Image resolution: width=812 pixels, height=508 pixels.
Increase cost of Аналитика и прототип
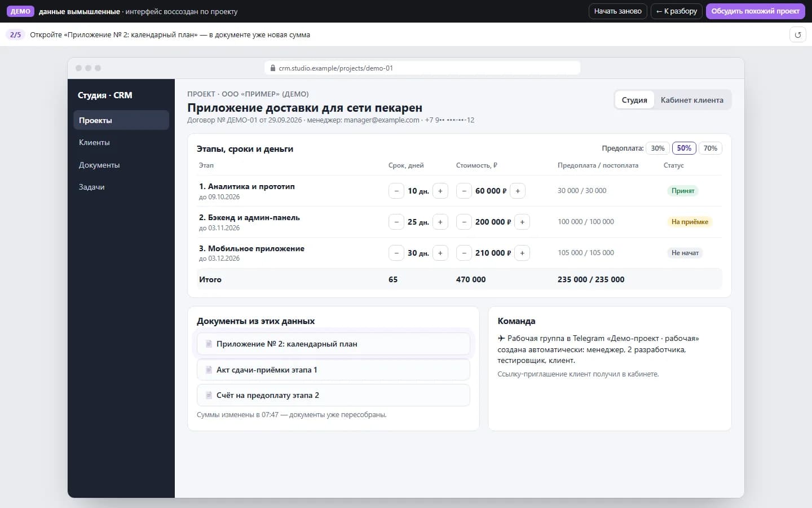click(518, 191)
